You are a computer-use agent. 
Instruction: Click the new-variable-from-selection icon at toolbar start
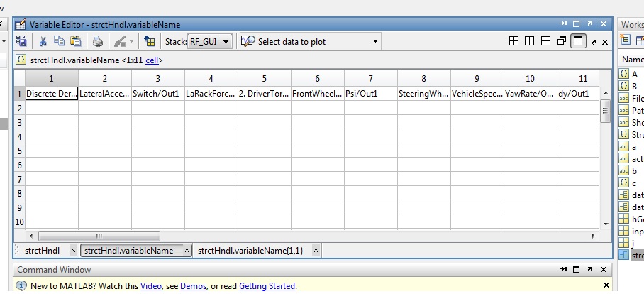point(21,42)
